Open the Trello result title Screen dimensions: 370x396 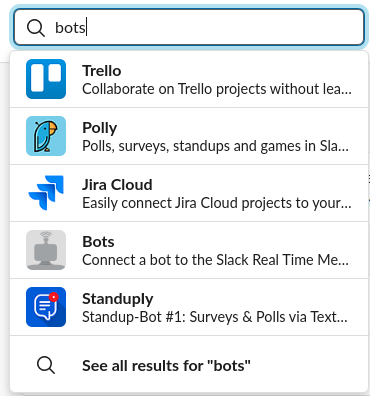[102, 71]
